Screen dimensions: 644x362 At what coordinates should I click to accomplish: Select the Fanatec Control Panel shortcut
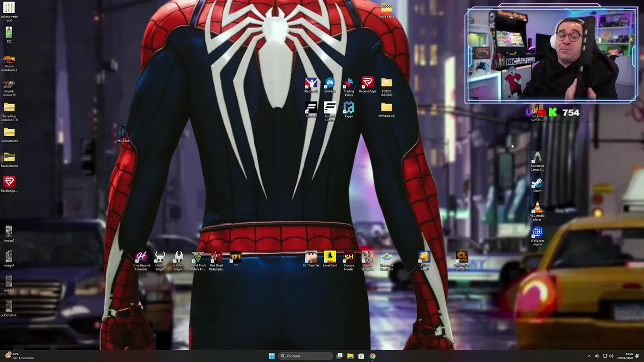coord(330,112)
